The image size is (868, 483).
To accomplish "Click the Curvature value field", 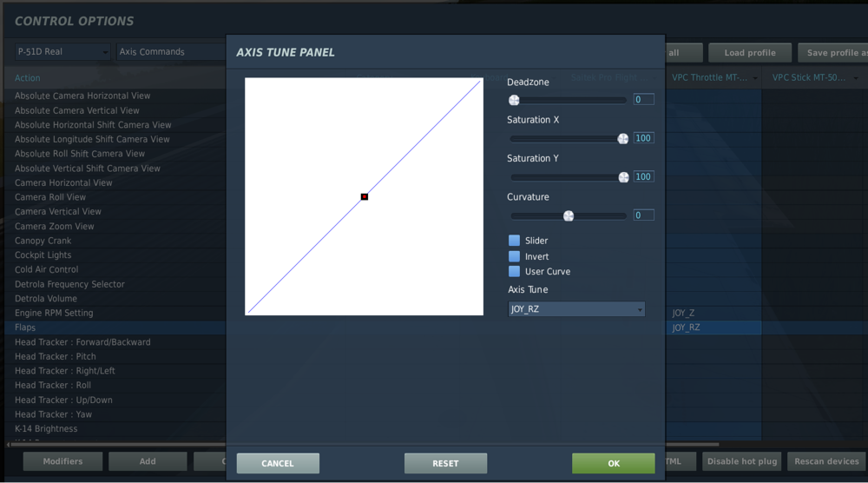I will pos(643,215).
